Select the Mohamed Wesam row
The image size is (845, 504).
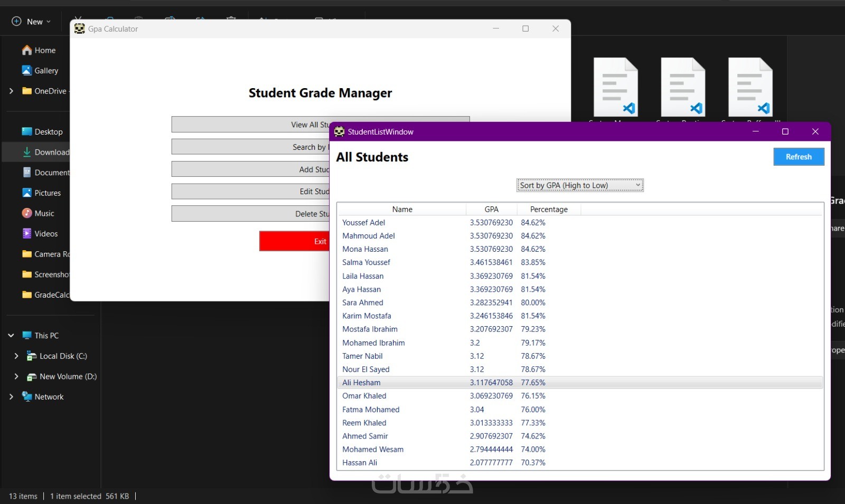[x=580, y=449]
